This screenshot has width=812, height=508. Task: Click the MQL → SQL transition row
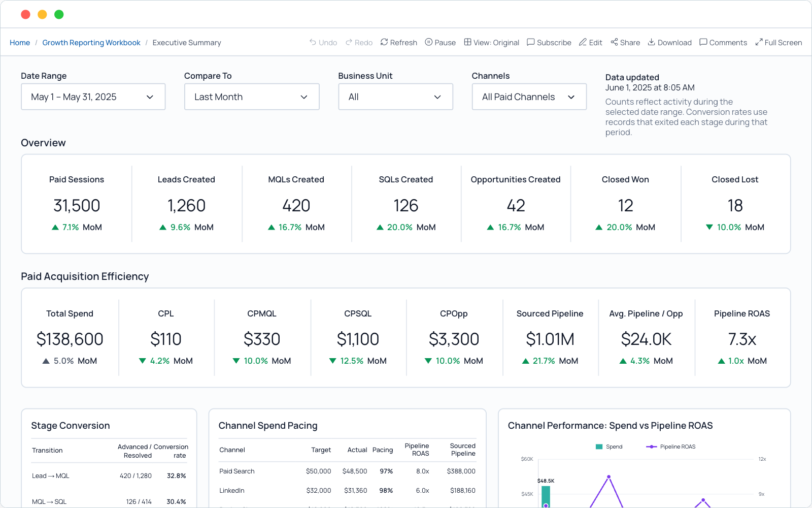coord(109,501)
